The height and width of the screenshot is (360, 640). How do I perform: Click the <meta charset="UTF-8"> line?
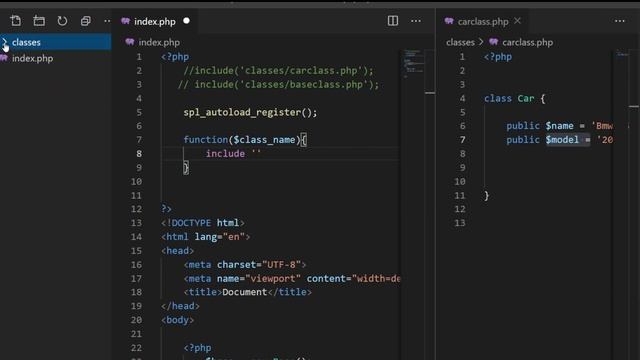click(x=245, y=264)
